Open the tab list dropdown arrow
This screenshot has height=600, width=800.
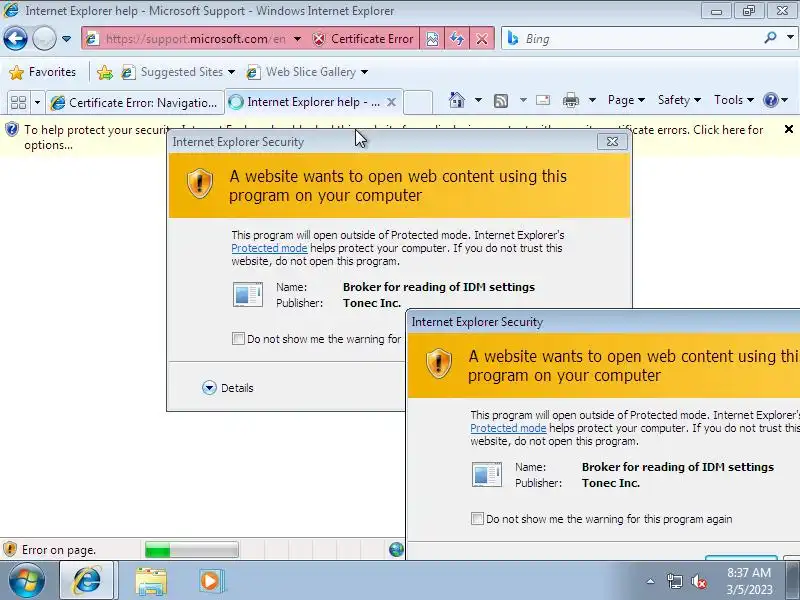[37, 103]
